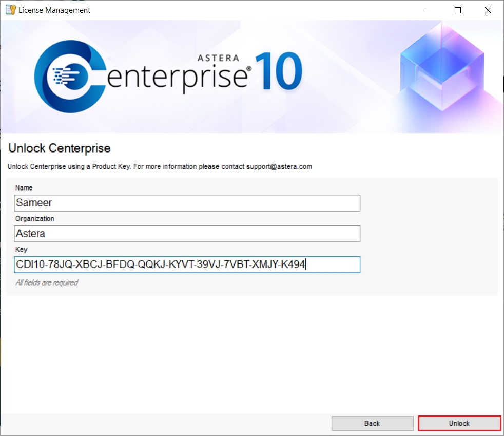This screenshot has height=436, width=504.
Task: Focus the Name field containing Sameer
Action: point(187,203)
